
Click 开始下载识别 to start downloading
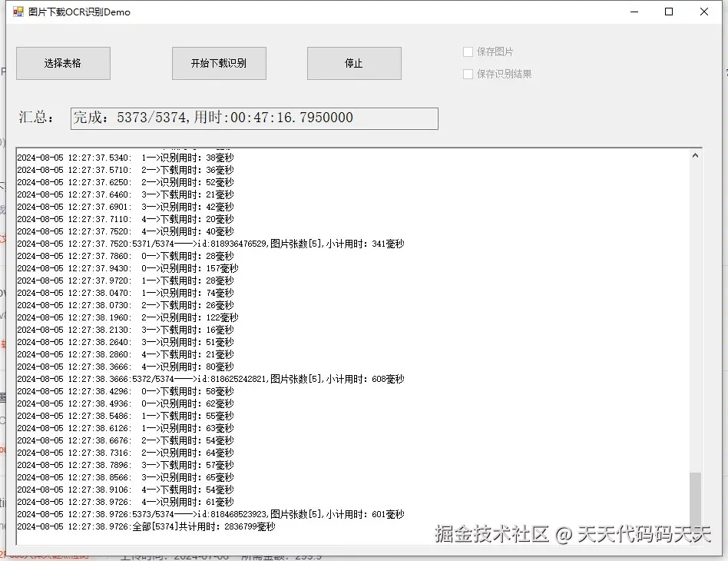(x=220, y=63)
